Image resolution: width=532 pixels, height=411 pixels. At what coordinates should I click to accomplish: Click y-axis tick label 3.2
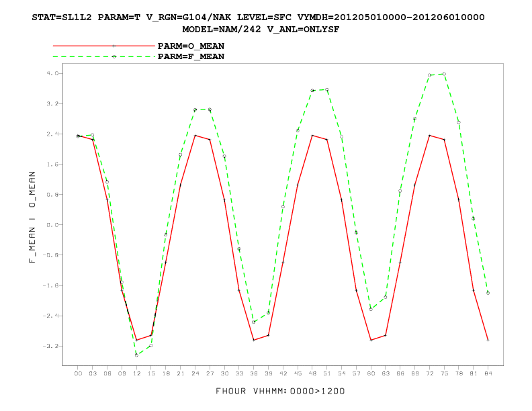click(52, 104)
